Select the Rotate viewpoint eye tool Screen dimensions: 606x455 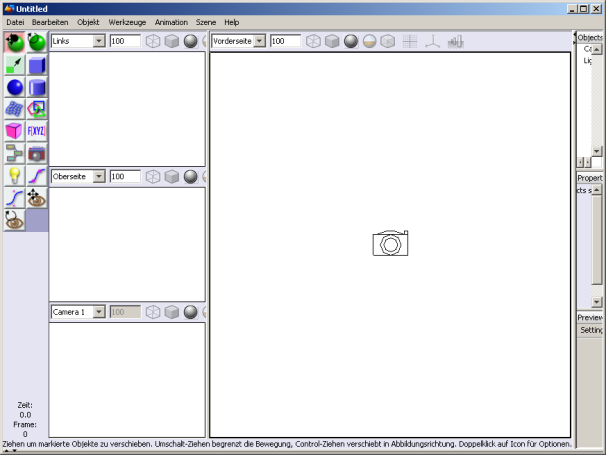point(15,220)
